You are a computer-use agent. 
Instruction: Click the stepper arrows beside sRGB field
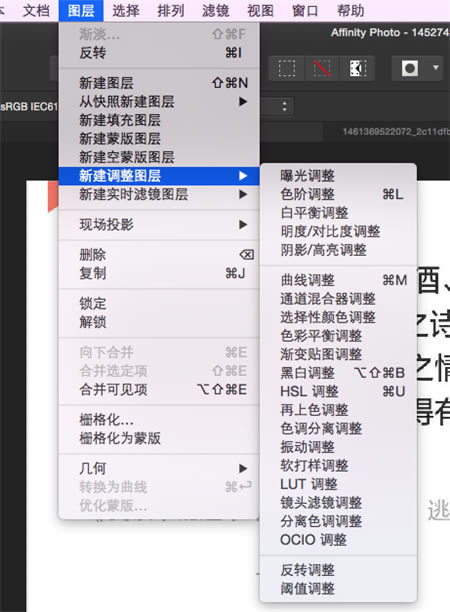285,107
